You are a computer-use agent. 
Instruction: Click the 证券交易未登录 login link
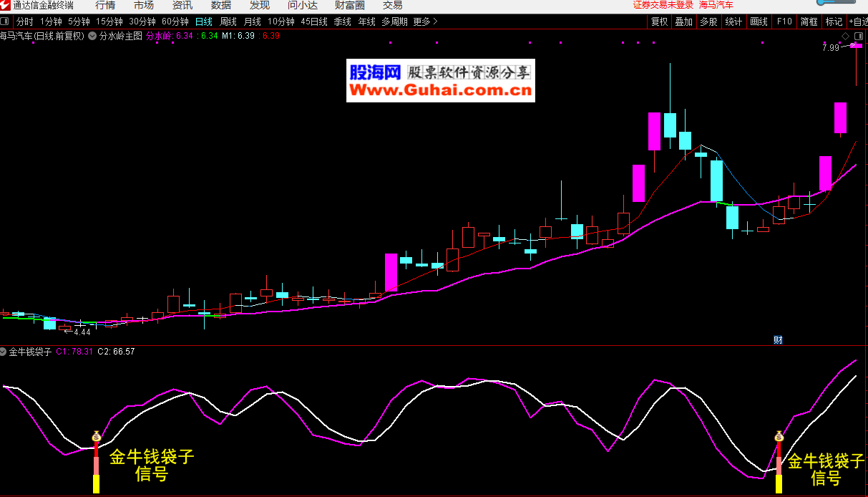coord(663,5)
